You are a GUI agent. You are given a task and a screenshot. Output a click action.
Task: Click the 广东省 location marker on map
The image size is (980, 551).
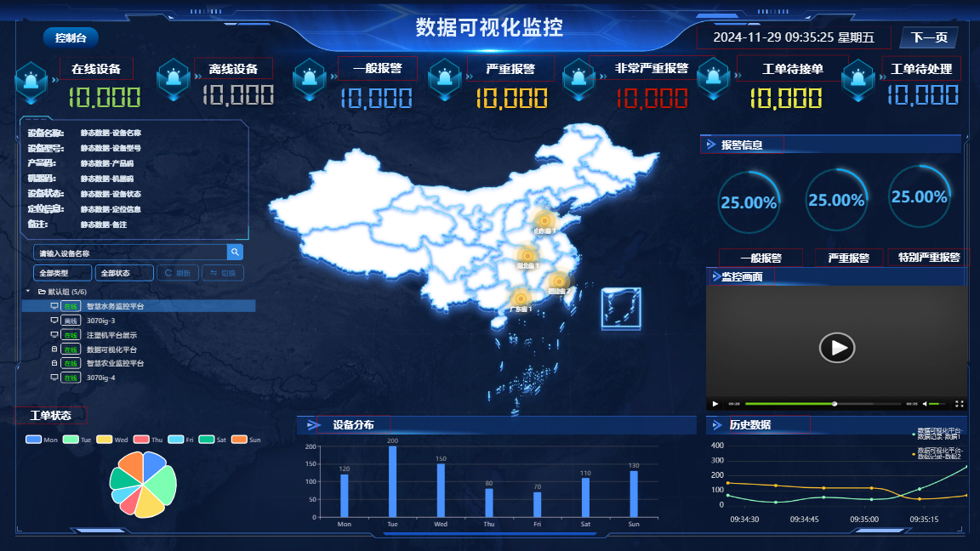pyautogui.click(x=521, y=298)
